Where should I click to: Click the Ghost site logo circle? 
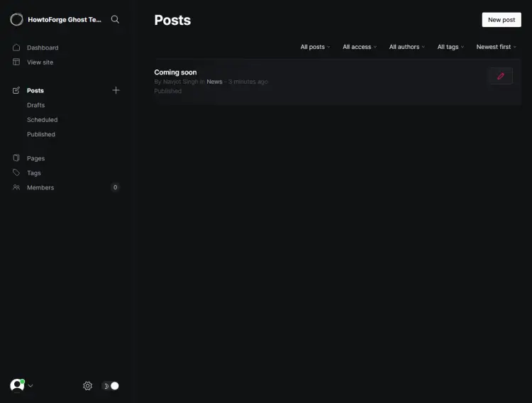(x=16, y=19)
